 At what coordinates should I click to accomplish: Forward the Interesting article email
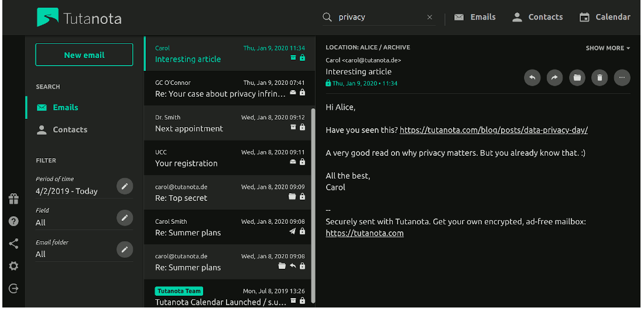(x=554, y=77)
